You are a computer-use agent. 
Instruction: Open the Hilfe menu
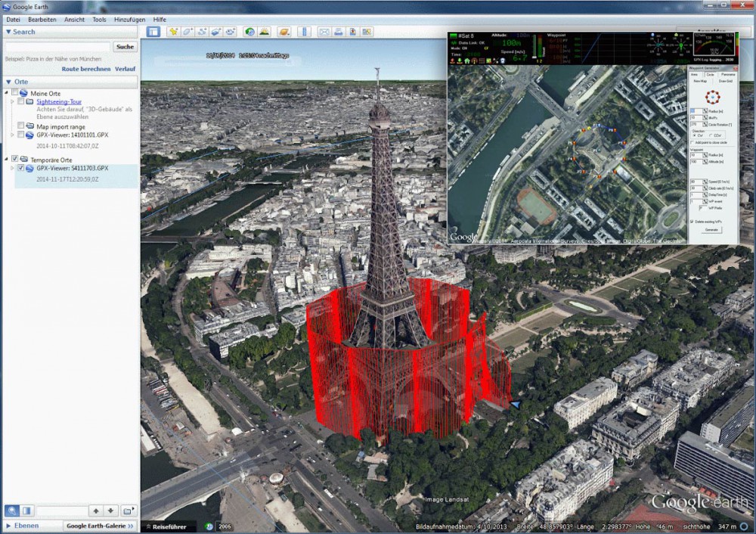[160, 20]
